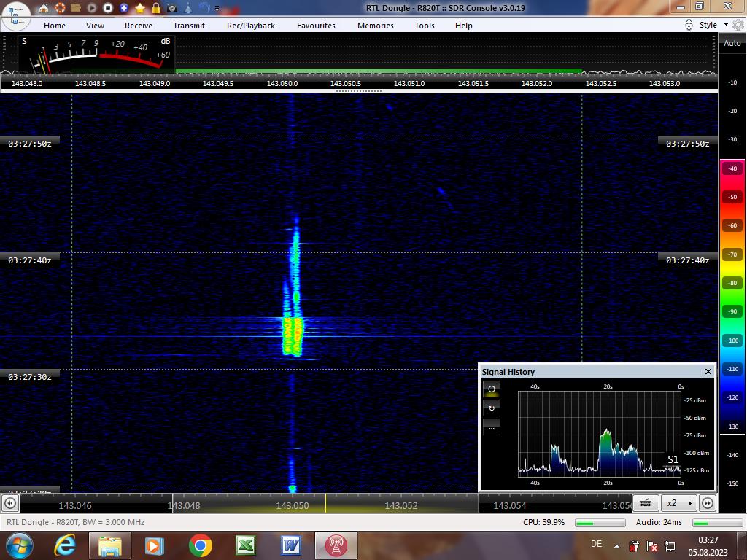747x560 pixels.
Task: Click the waterfall color scale at -40
Action: (732, 168)
